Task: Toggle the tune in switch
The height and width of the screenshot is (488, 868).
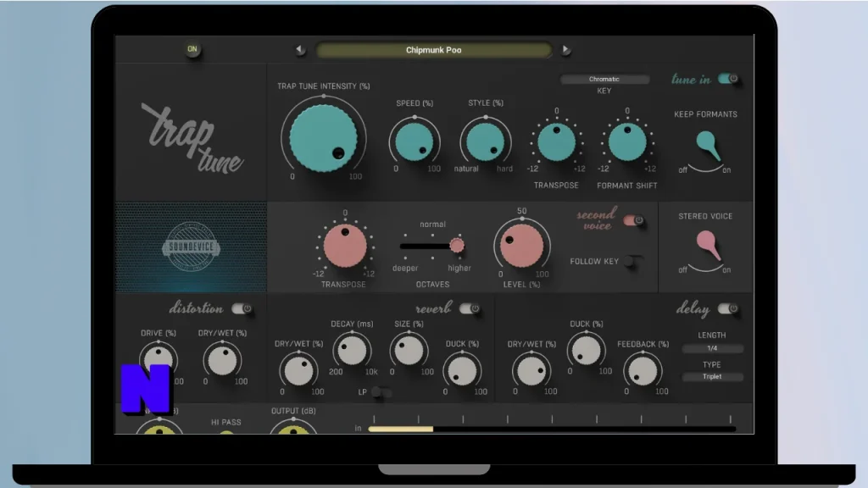Action: [x=728, y=79]
